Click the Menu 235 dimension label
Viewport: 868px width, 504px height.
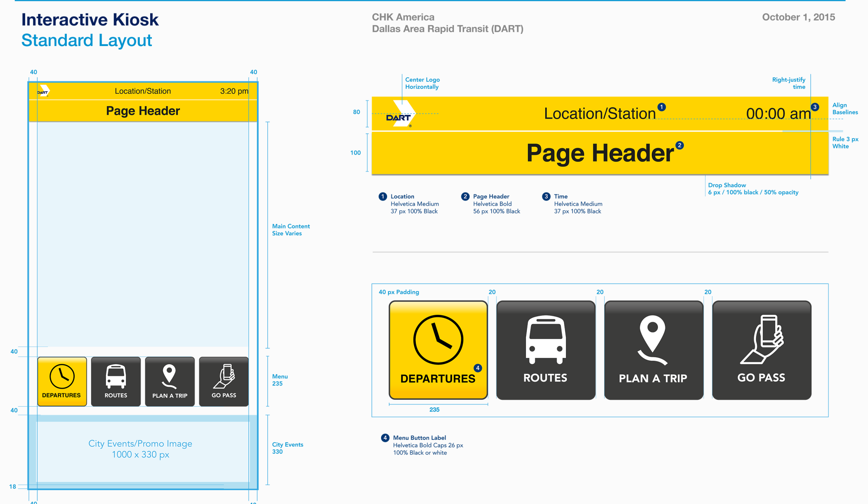[x=279, y=380]
